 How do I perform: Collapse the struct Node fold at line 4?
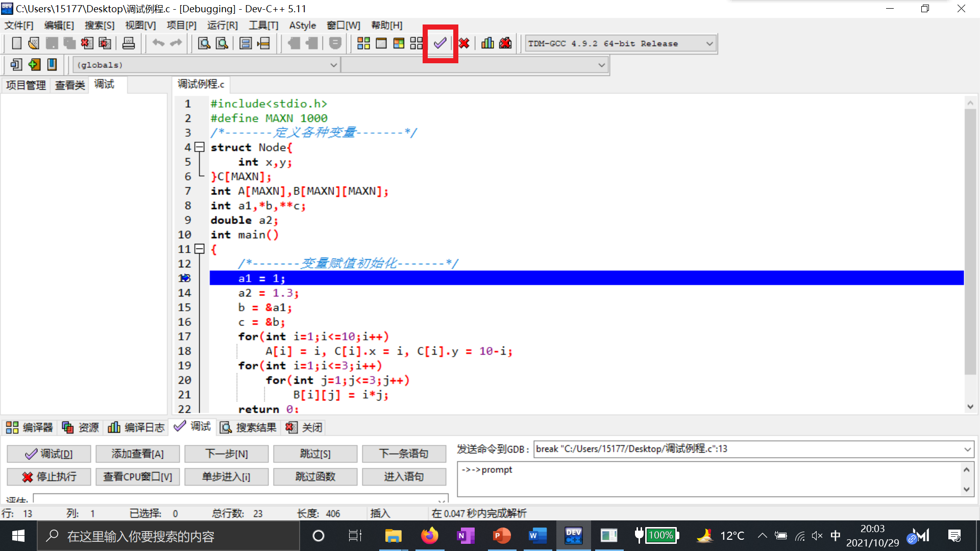[200, 147]
